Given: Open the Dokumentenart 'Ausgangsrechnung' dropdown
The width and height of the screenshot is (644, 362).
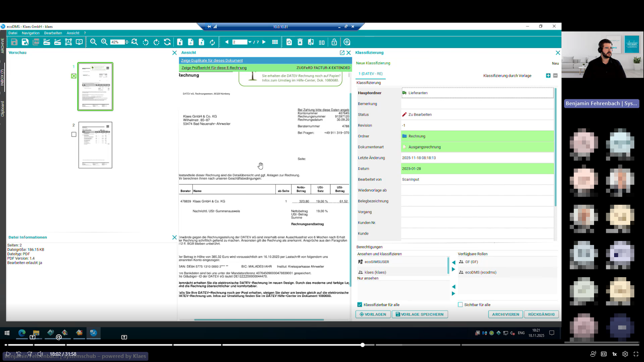Looking at the screenshot, I should (x=477, y=147).
